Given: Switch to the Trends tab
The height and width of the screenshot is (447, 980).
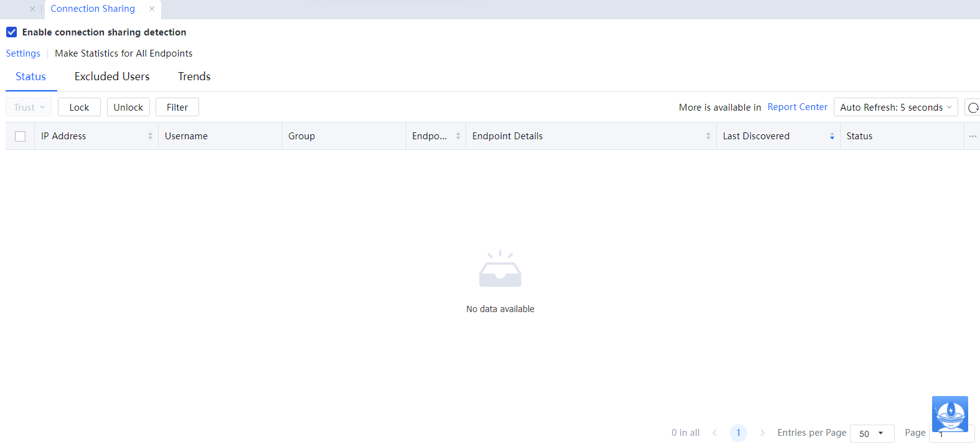Looking at the screenshot, I should pyautogui.click(x=194, y=76).
